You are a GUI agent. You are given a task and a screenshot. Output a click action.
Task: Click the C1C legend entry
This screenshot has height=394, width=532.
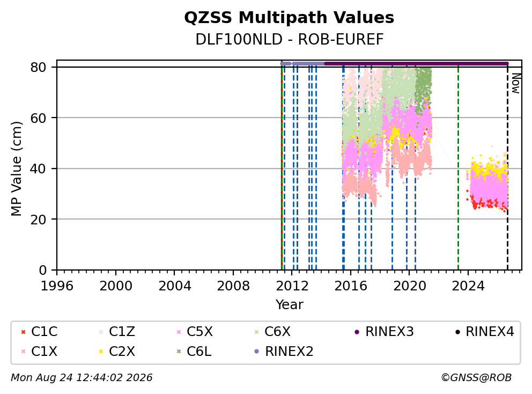[x=39, y=332]
